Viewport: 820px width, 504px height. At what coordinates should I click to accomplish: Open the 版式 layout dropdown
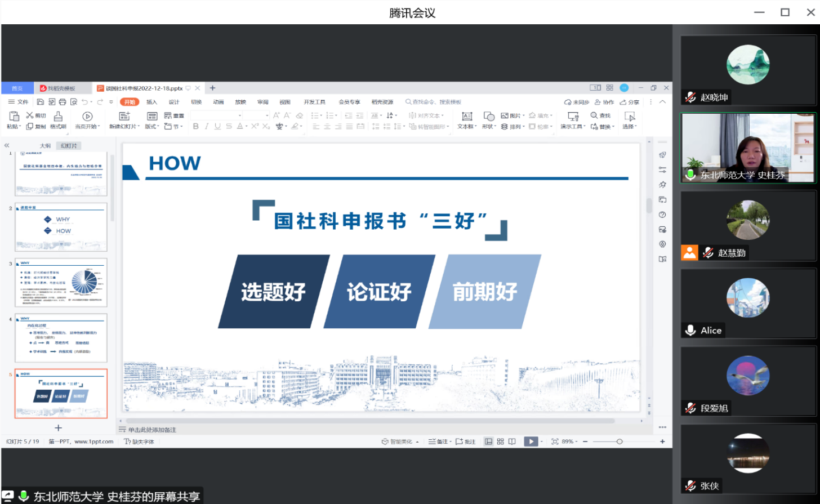[x=151, y=127]
